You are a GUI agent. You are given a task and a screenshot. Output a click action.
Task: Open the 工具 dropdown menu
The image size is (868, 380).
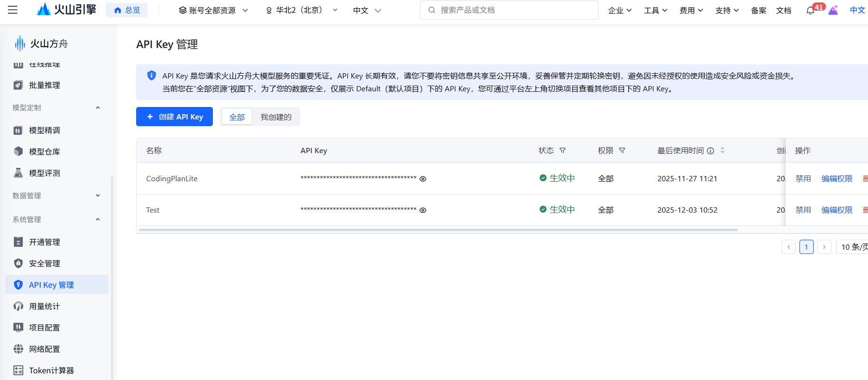[656, 10]
